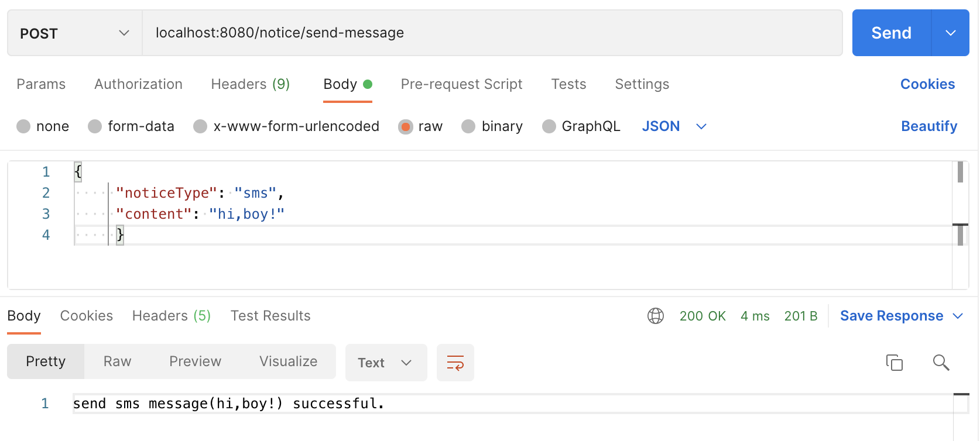Open the Text response format dropdown
The height and width of the screenshot is (441, 980).
385,363
